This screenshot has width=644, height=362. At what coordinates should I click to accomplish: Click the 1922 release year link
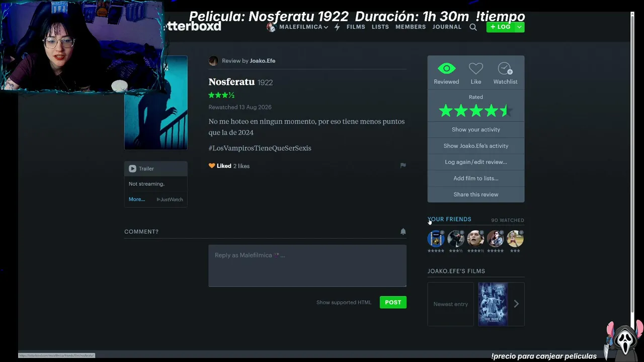tap(265, 82)
